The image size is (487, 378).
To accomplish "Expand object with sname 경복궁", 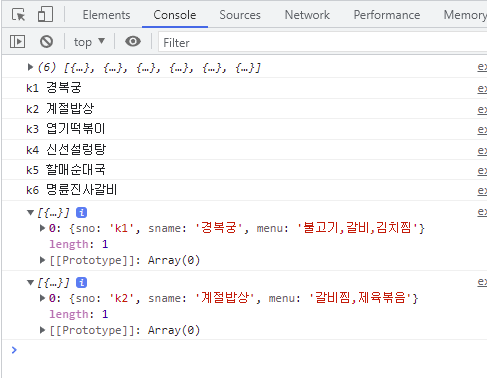I will [42, 228].
